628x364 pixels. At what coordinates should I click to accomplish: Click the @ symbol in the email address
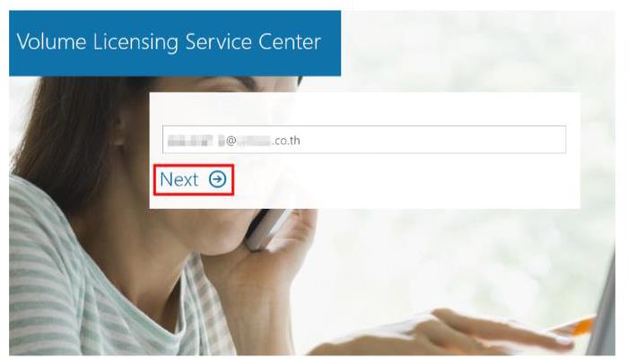coord(231,141)
